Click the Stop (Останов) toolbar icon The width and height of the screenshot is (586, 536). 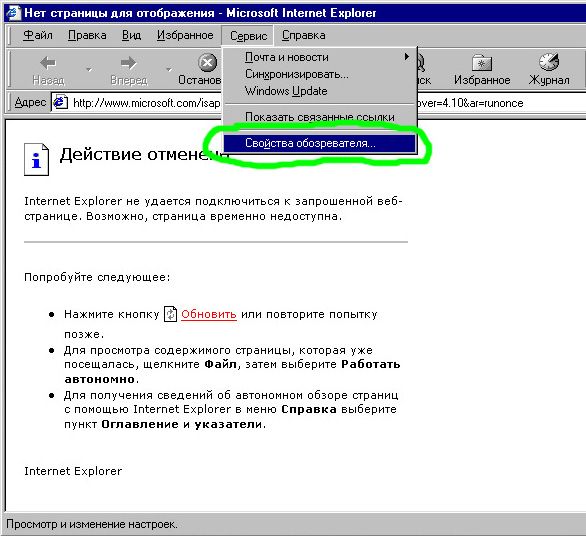[x=207, y=62]
